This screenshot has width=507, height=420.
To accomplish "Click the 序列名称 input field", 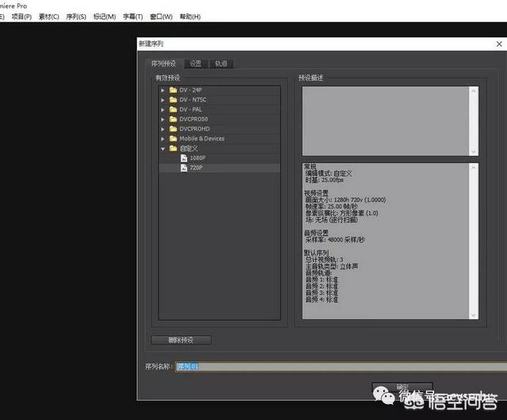I will 341,367.
